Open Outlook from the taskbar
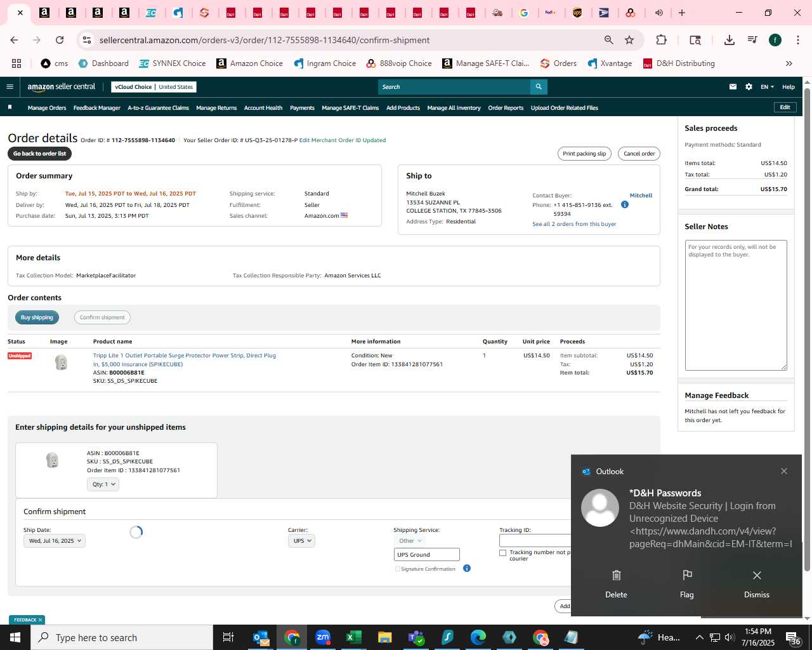This screenshot has width=812, height=650. (x=261, y=637)
